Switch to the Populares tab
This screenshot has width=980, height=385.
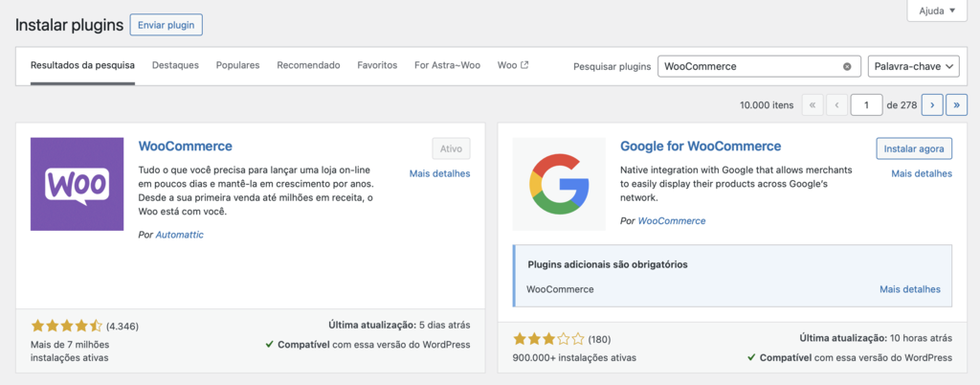237,65
